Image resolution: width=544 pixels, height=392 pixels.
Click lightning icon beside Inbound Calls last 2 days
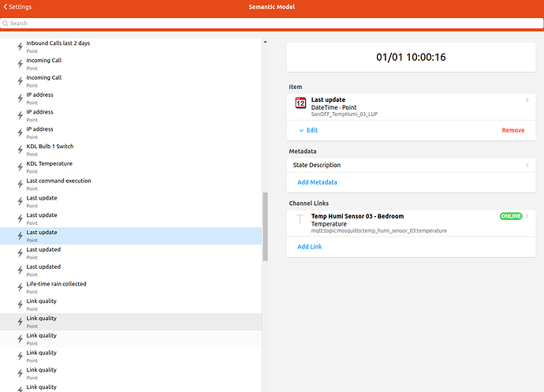click(x=20, y=47)
